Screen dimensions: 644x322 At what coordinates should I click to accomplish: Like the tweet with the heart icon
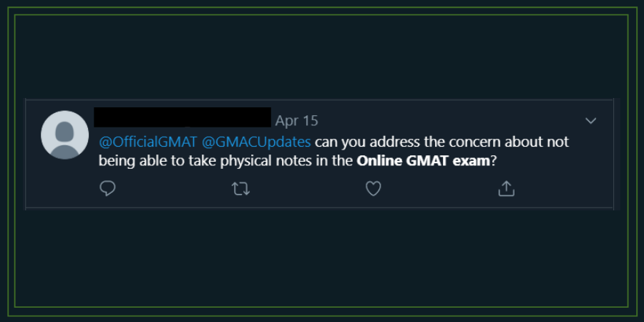tap(374, 188)
